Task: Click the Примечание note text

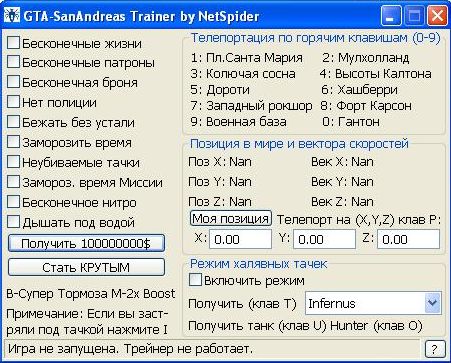Action: (x=87, y=322)
